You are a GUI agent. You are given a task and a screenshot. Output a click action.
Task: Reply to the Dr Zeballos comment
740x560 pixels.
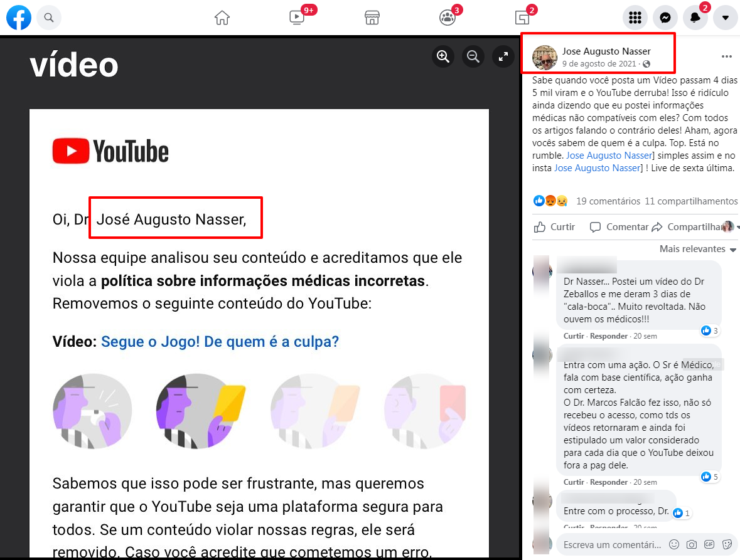pos(609,336)
